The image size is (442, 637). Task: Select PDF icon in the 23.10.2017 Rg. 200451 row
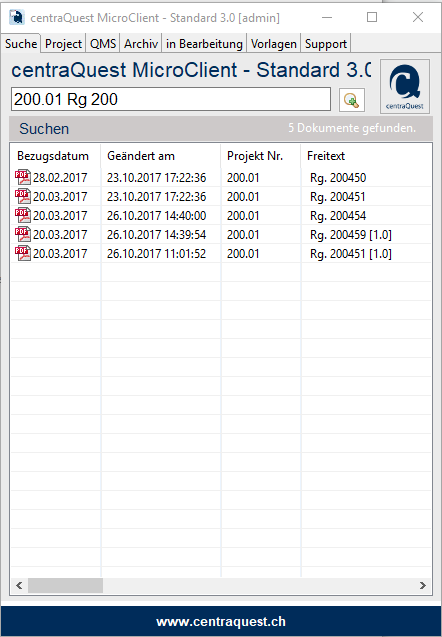[x=23, y=197]
